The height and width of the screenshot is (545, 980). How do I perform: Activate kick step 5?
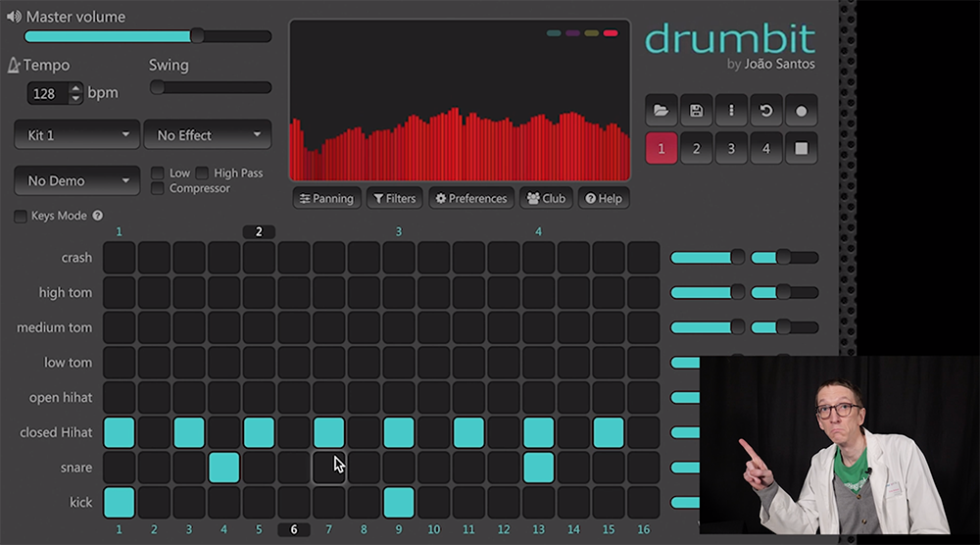click(x=260, y=503)
